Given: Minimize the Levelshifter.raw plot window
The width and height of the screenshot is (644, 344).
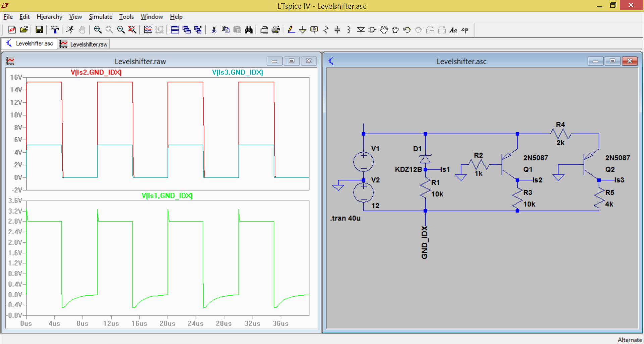Looking at the screenshot, I should pyautogui.click(x=274, y=61).
